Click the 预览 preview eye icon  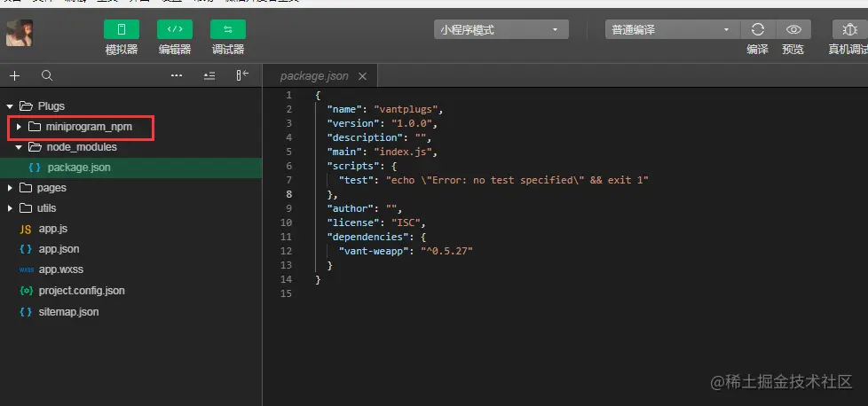(x=793, y=29)
